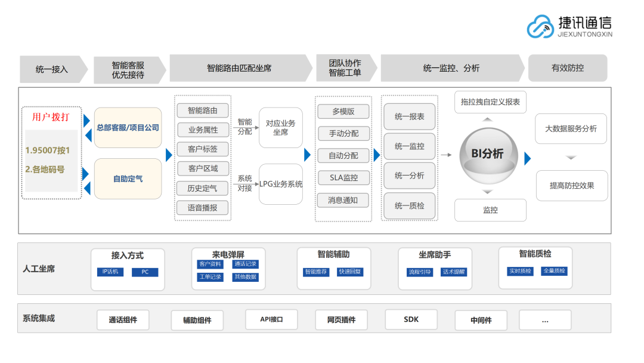Click the 用户拨打 dial list panel

pos(51,152)
